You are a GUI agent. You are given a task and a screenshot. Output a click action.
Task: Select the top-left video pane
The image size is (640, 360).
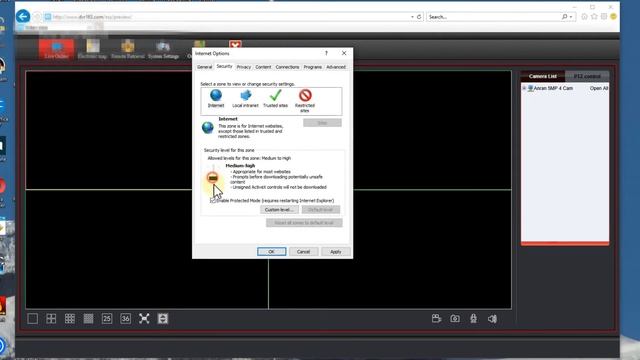pyautogui.click(x=147, y=130)
